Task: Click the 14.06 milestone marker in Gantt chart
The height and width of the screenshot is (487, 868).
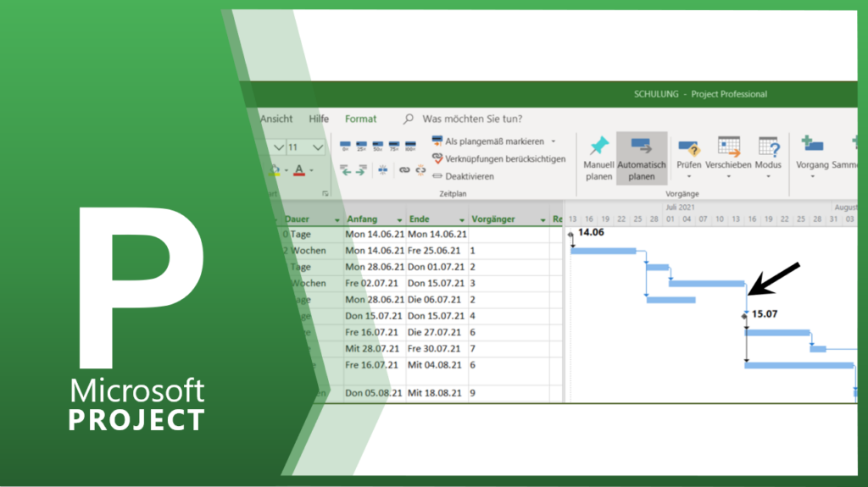Action: pyautogui.click(x=570, y=235)
